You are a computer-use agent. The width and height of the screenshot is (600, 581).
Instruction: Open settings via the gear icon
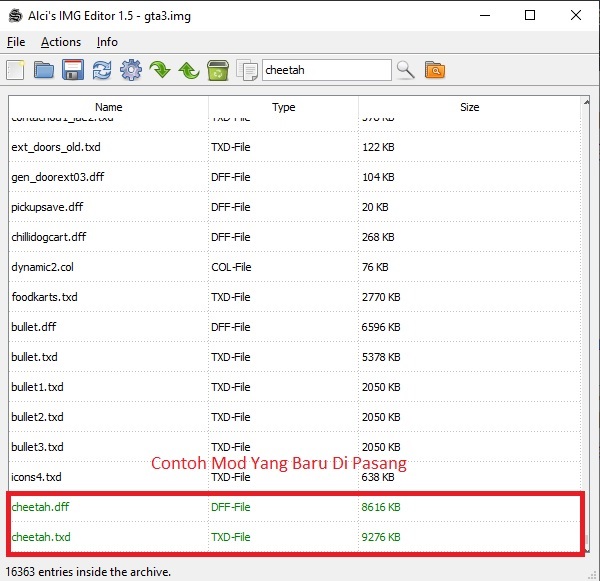(131, 70)
